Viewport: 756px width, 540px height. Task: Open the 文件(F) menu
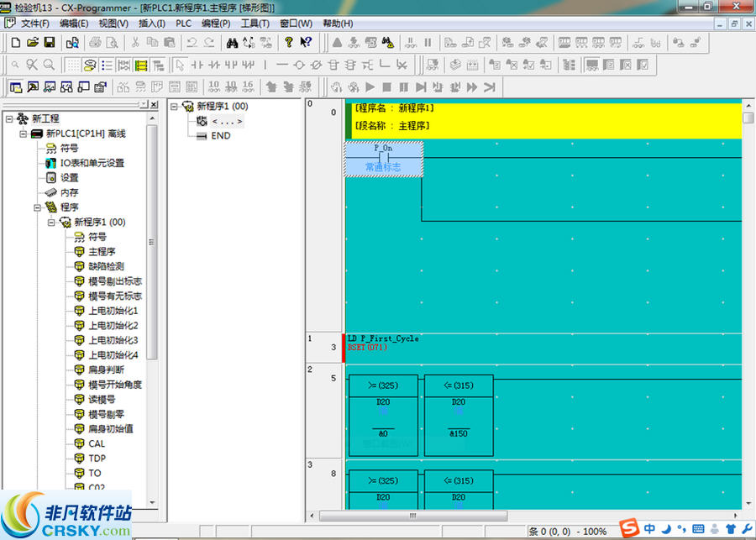click(x=34, y=24)
